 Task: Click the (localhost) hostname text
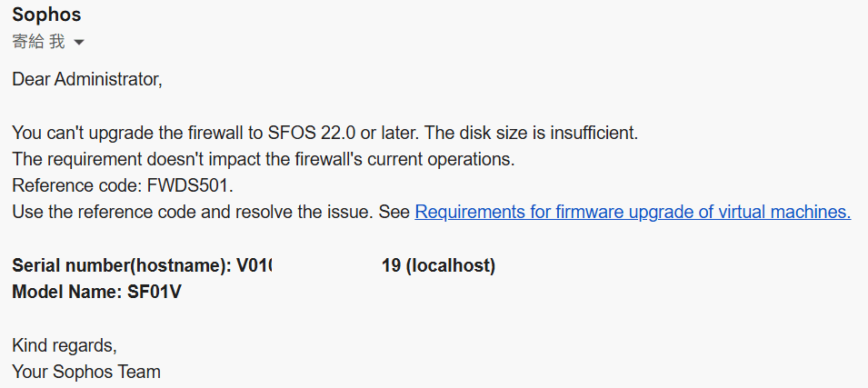pos(450,265)
